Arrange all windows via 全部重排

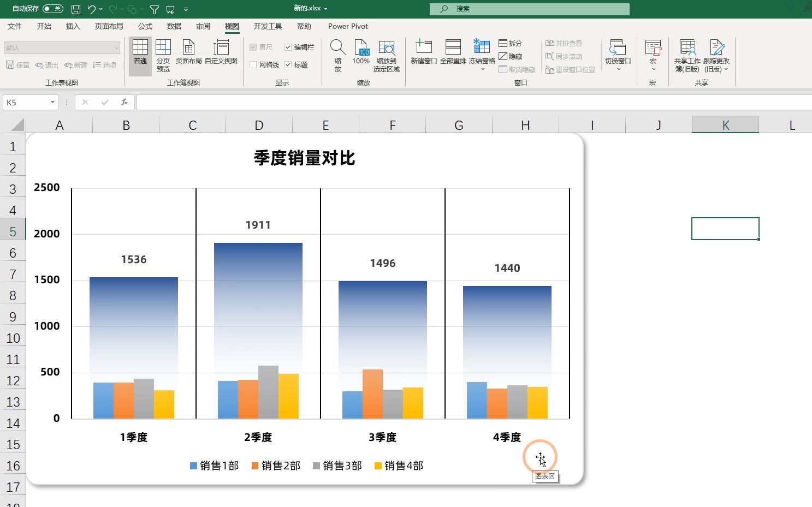pyautogui.click(x=453, y=52)
